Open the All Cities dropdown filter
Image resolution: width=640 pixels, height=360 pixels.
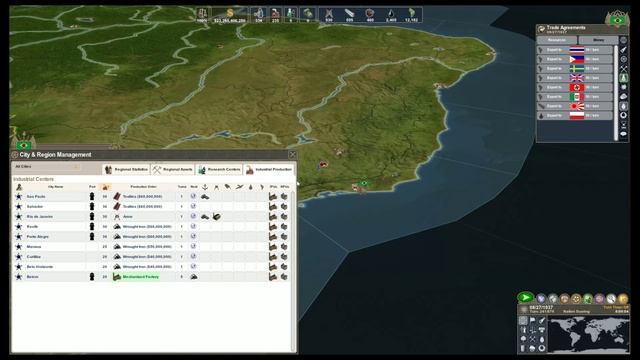coord(47,167)
